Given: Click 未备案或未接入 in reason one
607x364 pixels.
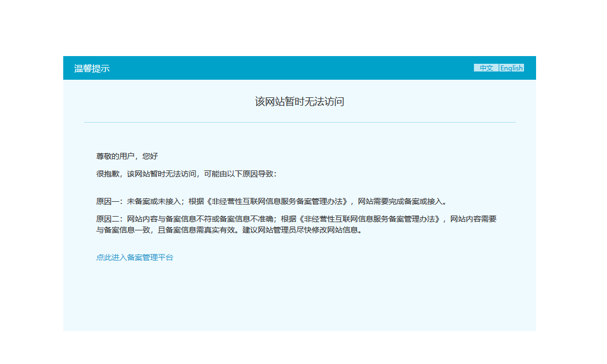Looking at the screenshot, I should coord(154,202).
